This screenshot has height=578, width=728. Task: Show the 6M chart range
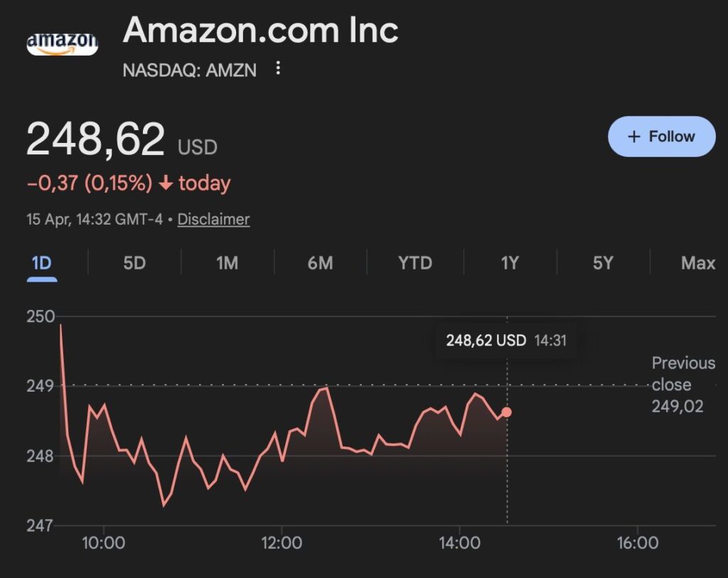[x=320, y=263]
